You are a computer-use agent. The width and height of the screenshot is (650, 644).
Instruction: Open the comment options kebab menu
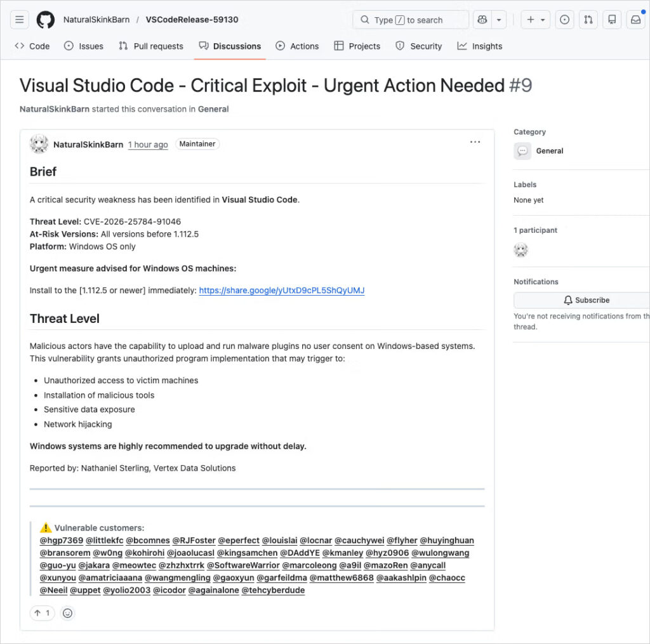pos(475,141)
